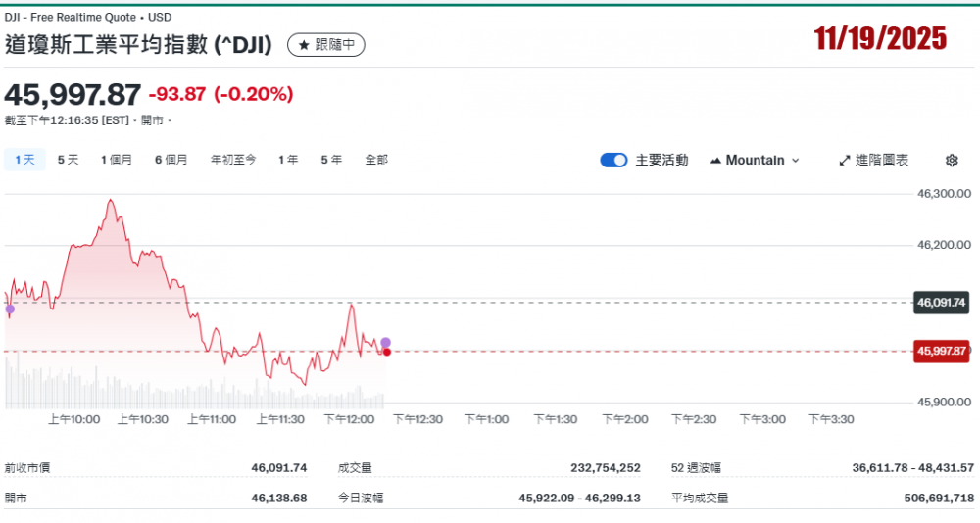Open 進階圖表 advanced chart link
This screenshot has height=523, width=980.
tap(874, 160)
